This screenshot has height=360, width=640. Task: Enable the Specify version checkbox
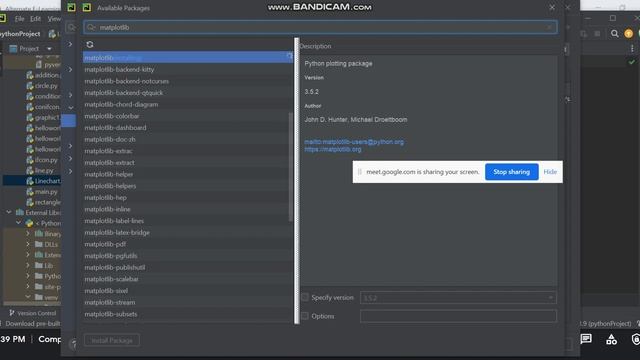click(305, 297)
